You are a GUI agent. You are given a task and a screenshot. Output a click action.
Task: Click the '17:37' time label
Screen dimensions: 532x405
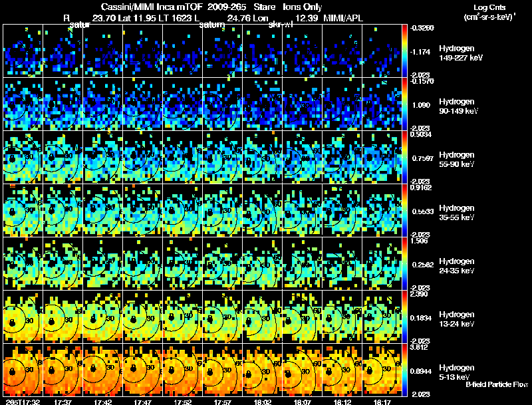click(63, 402)
